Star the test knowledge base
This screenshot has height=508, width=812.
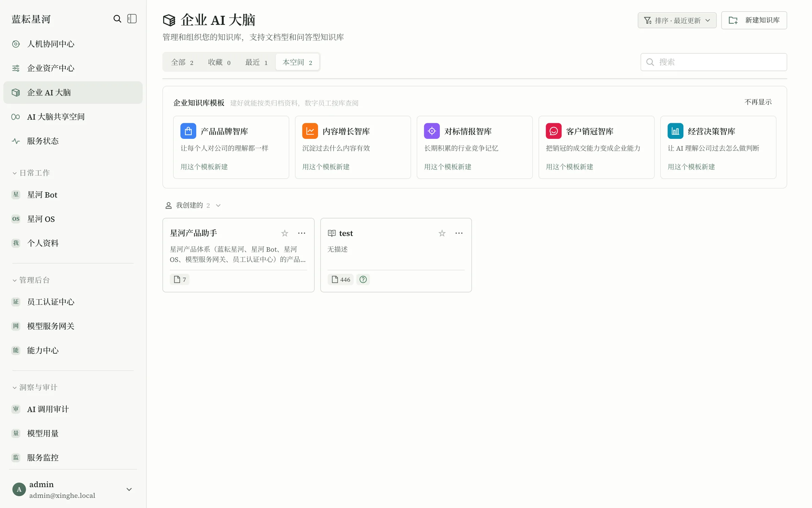[x=442, y=233]
